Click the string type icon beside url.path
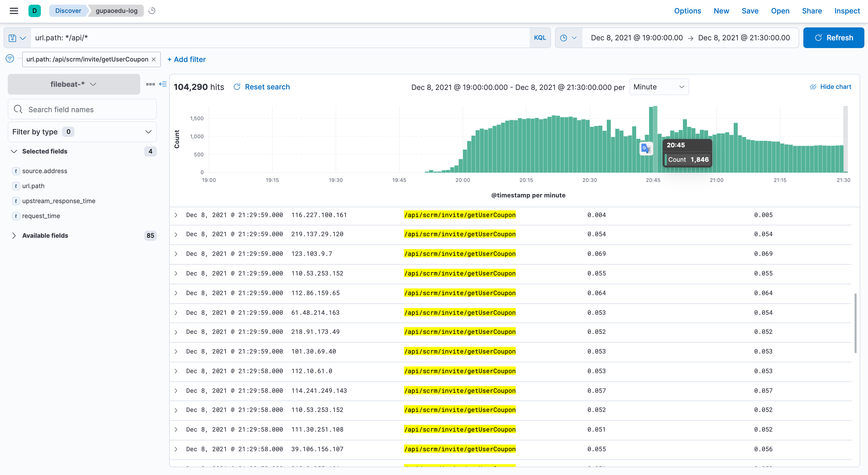The height and width of the screenshot is (475, 868). (x=16, y=186)
